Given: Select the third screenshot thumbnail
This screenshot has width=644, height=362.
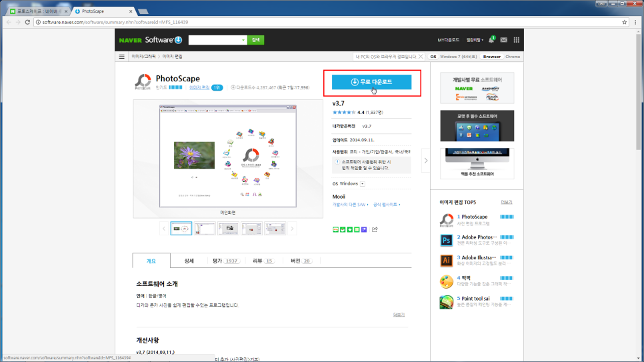Looking at the screenshot, I should pos(228,229).
